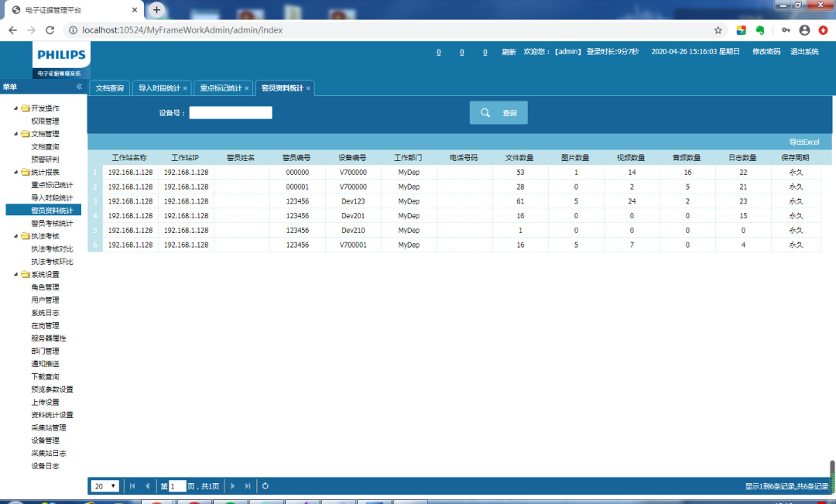The width and height of the screenshot is (836, 504).
Task: Bookmark page with the star icon
Action: click(x=718, y=30)
